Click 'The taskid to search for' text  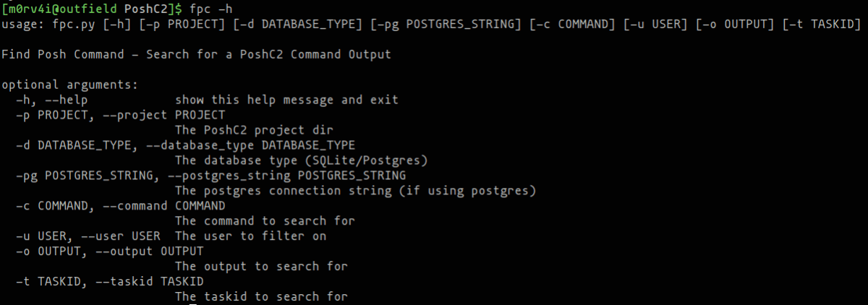(261, 296)
